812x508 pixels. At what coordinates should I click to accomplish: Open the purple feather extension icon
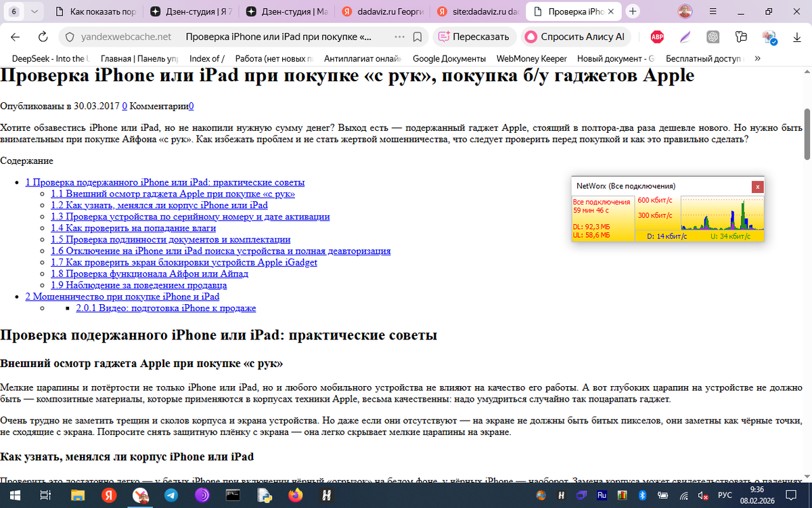[x=685, y=37]
